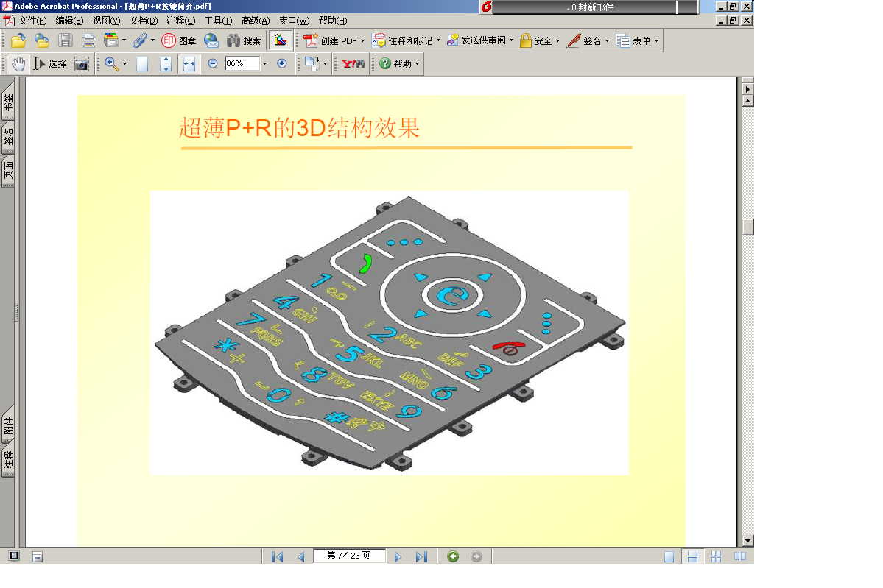Set Fit Page view

(x=166, y=63)
